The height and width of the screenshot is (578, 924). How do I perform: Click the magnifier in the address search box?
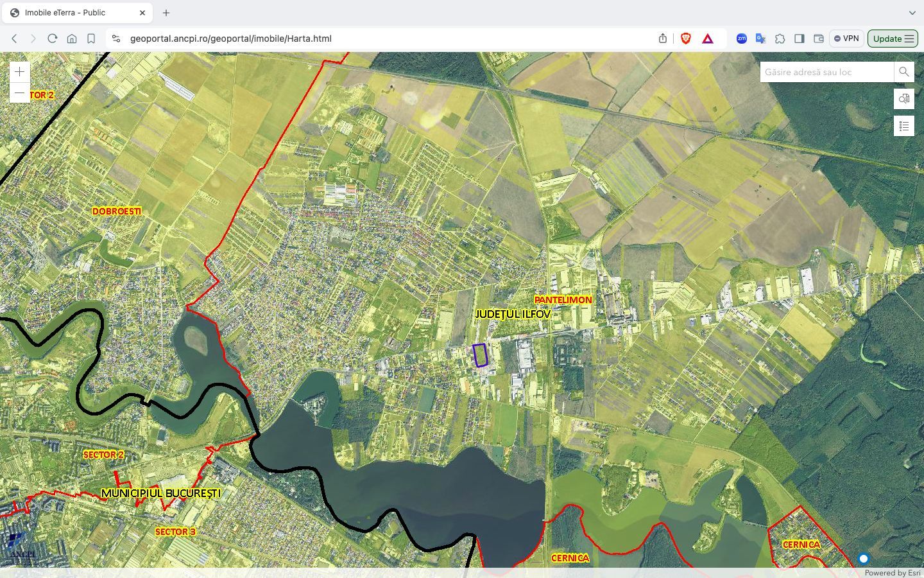[x=903, y=71]
